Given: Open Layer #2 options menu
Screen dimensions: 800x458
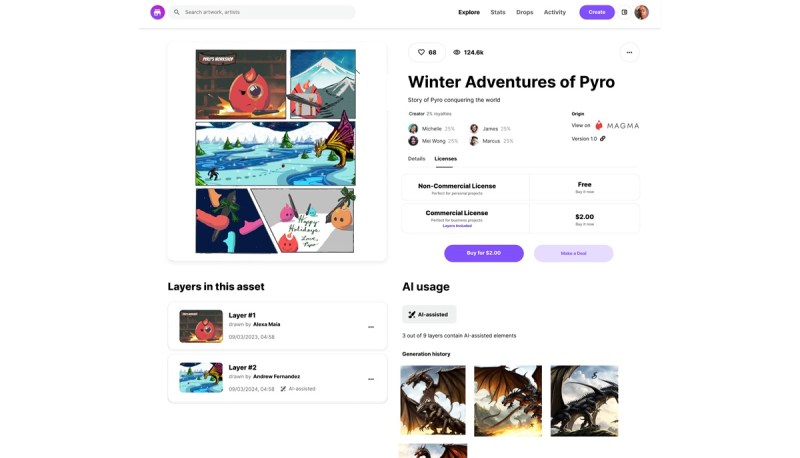Looking at the screenshot, I should [x=371, y=379].
